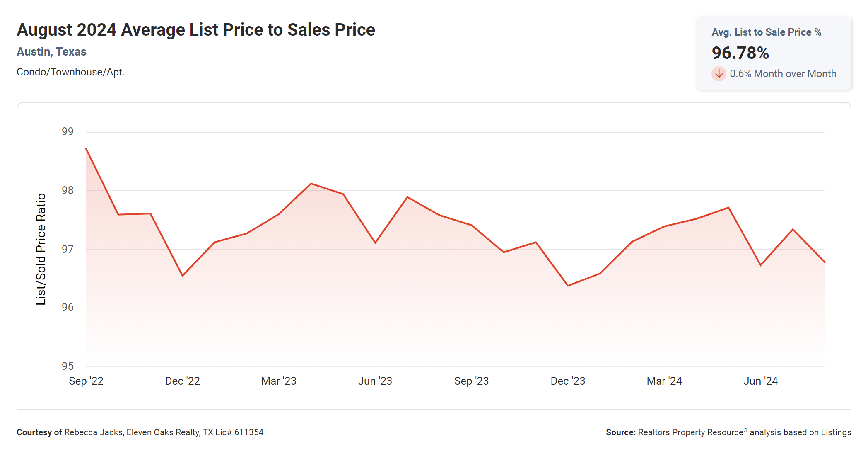Click the 96.78% average value
The width and height of the screenshot is (868, 456).
pyautogui.click(x=740, y=53)
